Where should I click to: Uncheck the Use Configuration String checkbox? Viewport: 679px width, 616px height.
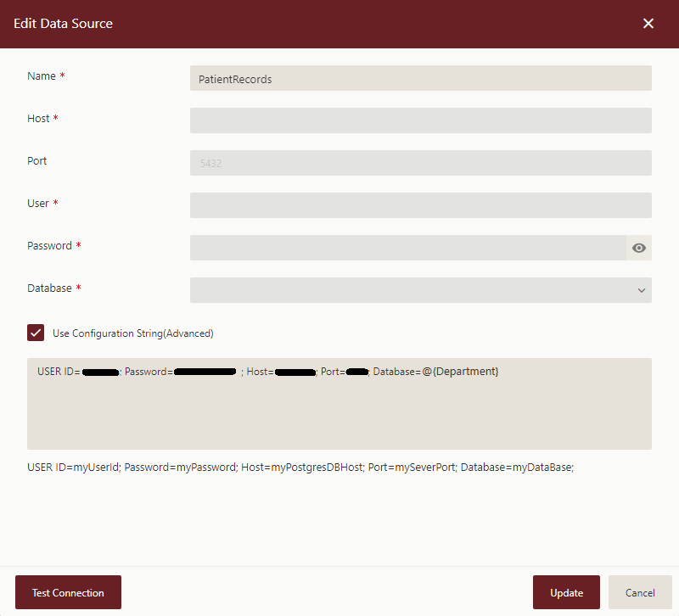36,333
